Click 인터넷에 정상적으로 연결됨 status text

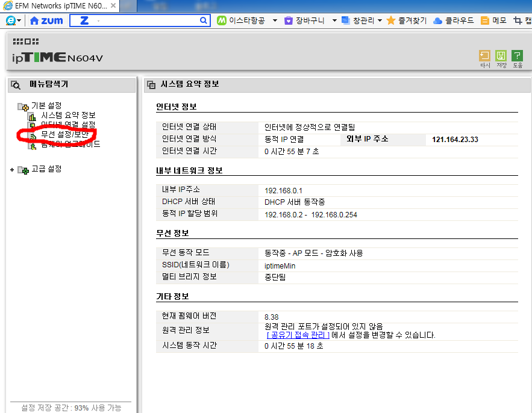pyautogui.click(x=310, y=127)
